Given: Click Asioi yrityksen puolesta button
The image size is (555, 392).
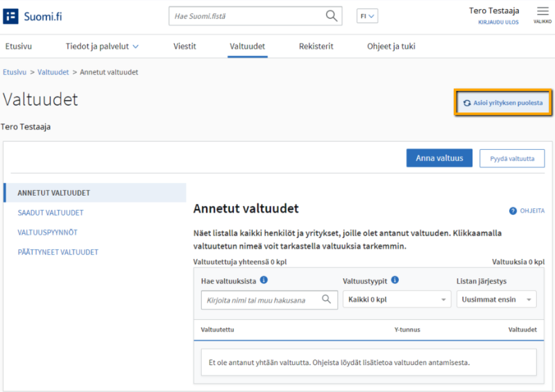Looking at the screenshot, I should coord(503,103).
